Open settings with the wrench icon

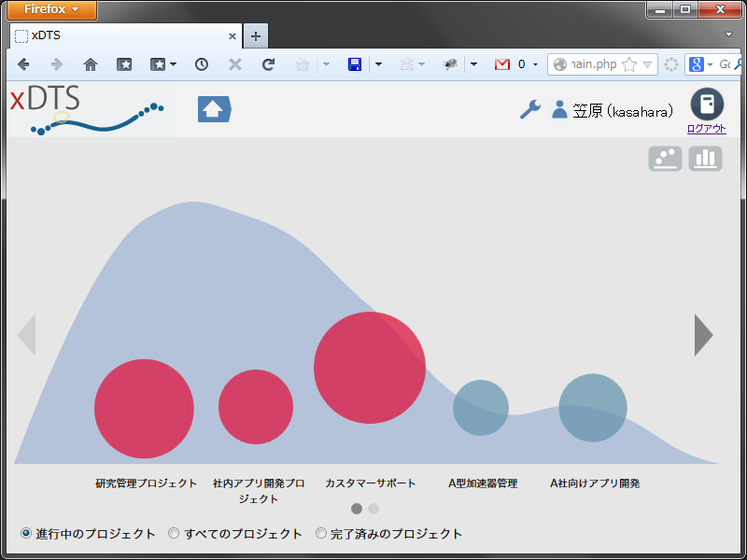(x=530, y=109)
